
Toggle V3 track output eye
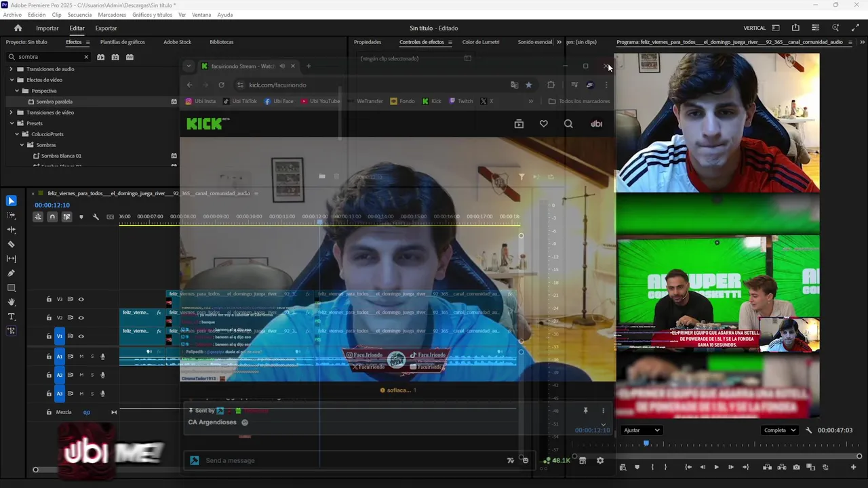tap(81, 299)
